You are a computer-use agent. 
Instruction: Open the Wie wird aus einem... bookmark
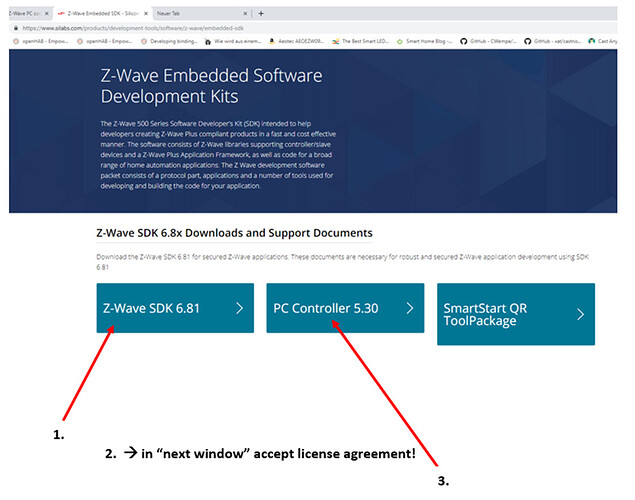coord(233,41)
